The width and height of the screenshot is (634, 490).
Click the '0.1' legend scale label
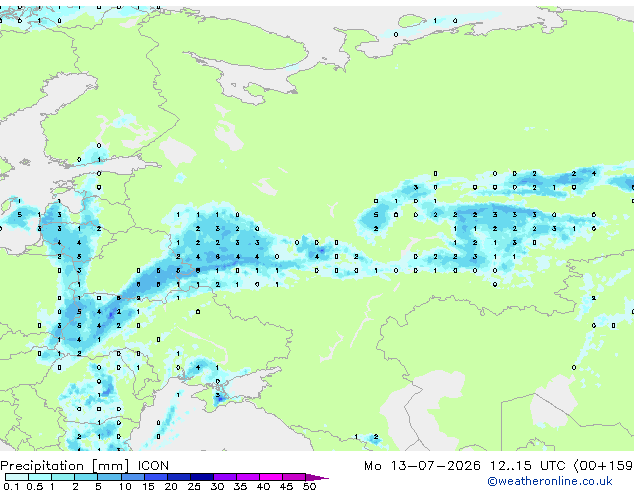(x=11, y=486)
